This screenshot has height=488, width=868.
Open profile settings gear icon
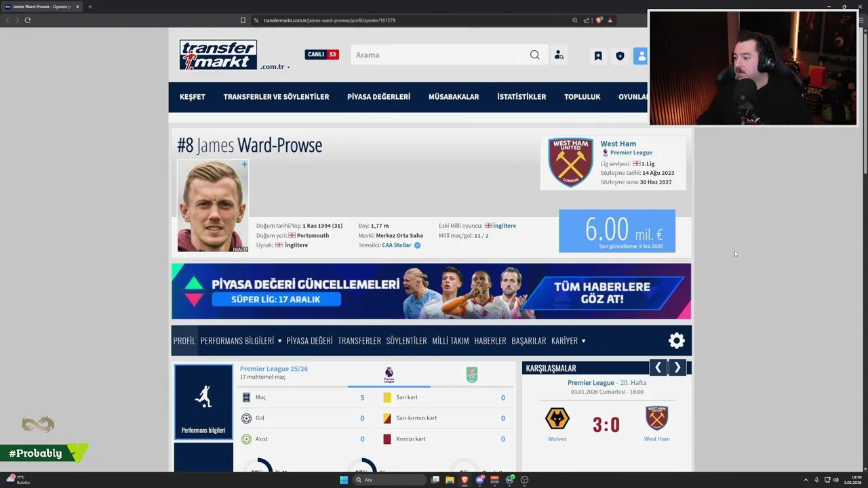[677, 341]
